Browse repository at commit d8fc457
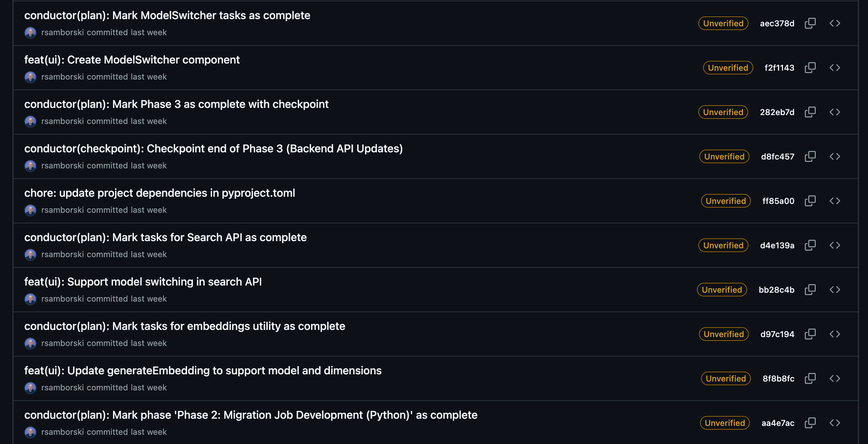The width and height of the screenshot is (868, 444). pyautogui.click(x=835, y=156)
